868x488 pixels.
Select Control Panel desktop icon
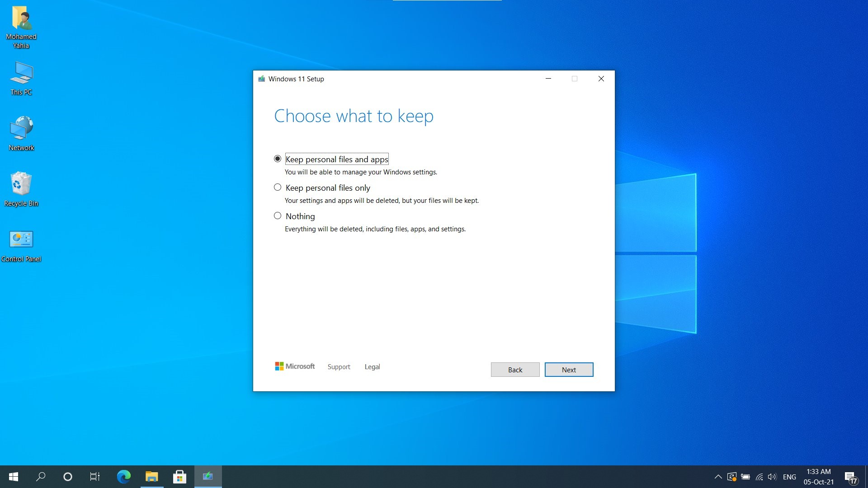(21, 246)
